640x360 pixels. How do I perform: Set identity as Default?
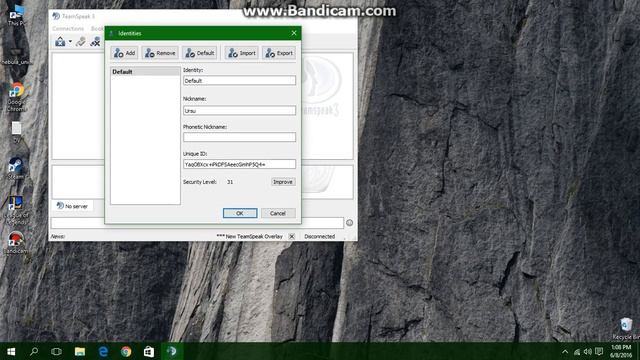200,53
